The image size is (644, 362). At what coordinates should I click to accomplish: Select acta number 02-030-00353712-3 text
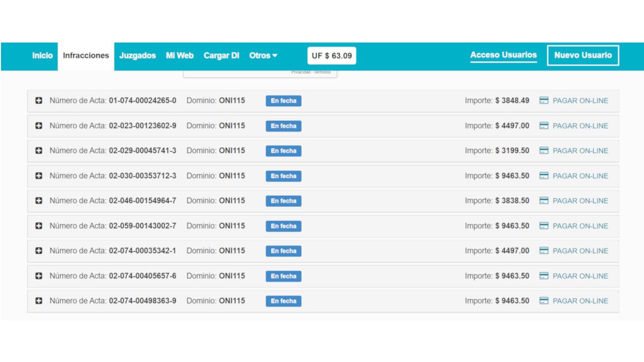tap(142, 176)
